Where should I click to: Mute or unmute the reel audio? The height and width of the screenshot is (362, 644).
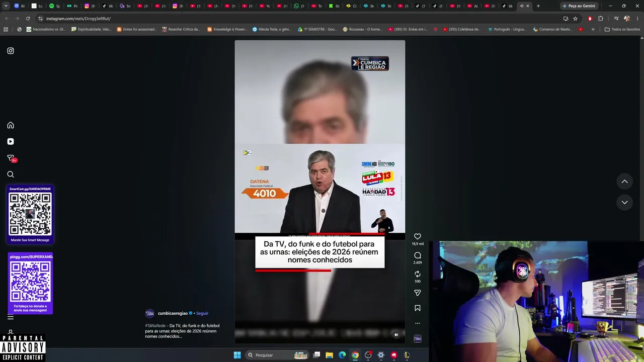click(396, 335)
